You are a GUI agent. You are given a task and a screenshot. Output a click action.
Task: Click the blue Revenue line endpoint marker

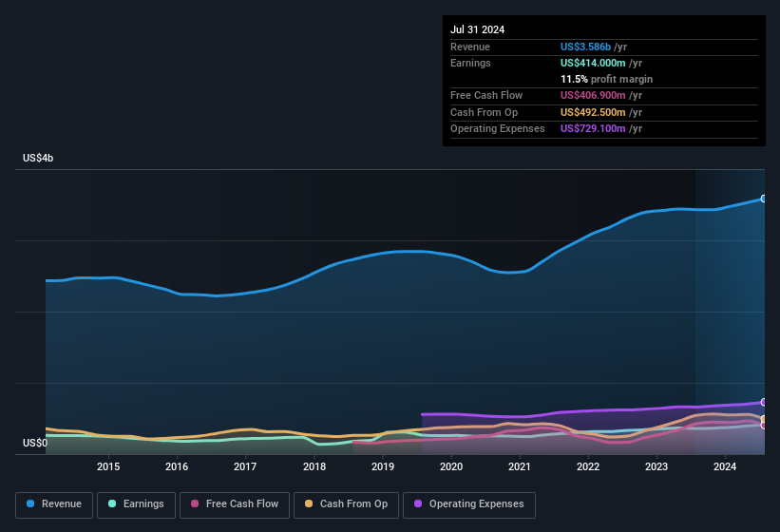pos(764,199)
